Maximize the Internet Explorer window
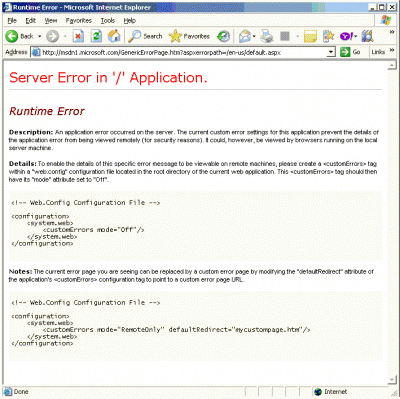This screenshot has height=399, width=400. [382, 7]
